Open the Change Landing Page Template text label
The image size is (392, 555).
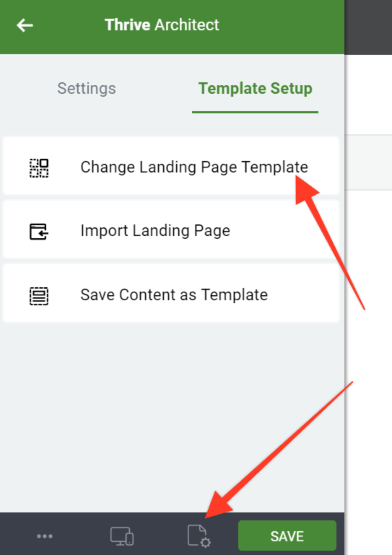[194, 167]
